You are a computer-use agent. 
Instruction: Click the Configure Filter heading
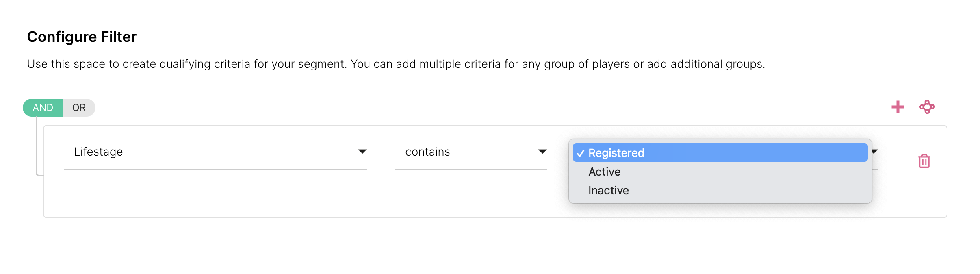pos(82,37)
